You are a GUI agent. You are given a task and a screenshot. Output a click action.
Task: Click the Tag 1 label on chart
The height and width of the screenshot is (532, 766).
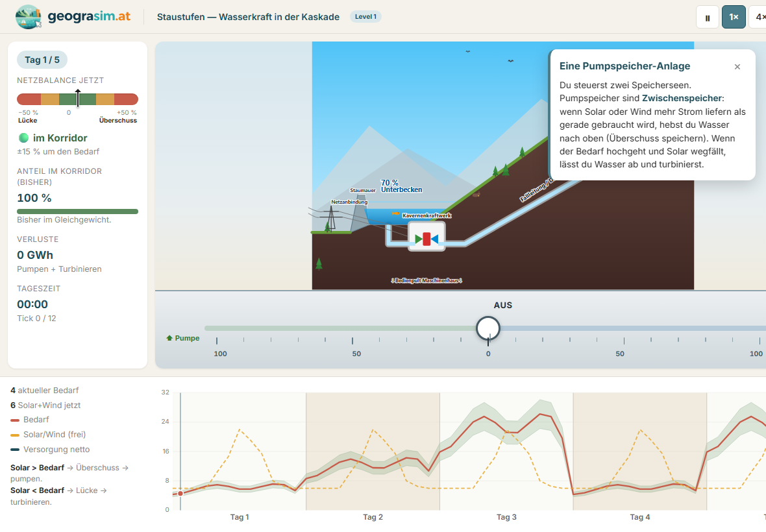tap(240, 517)
